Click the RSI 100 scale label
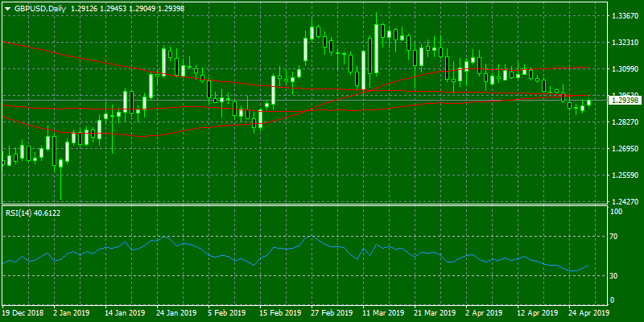Viewport: 644px width, 322px height. tap(617, 211)
